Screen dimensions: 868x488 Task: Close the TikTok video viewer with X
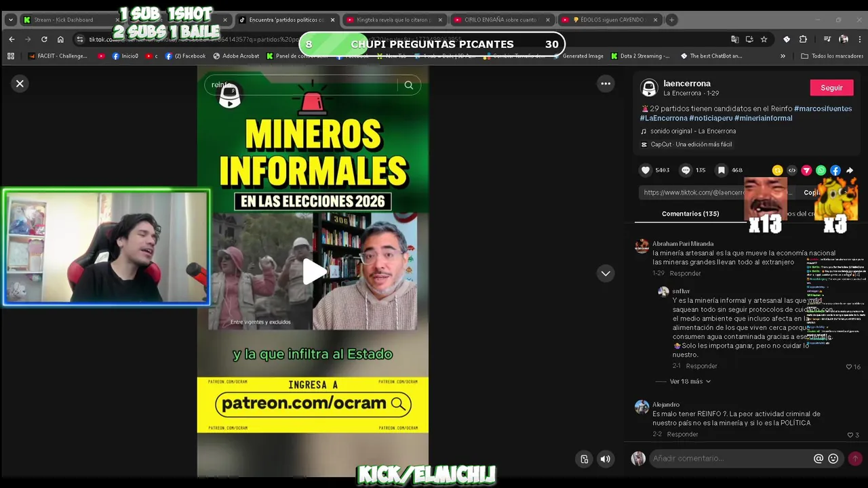click(x=20, y=83)
